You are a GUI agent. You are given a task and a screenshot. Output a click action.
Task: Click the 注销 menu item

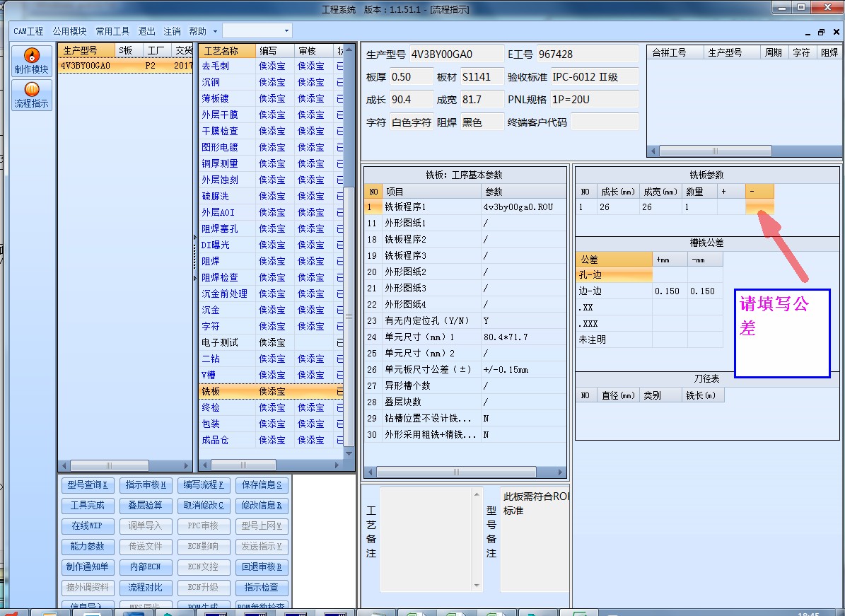point(172,31)
